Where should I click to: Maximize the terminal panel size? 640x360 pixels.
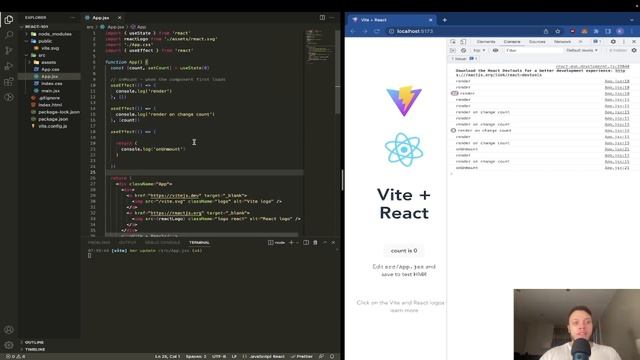[325, 242]
